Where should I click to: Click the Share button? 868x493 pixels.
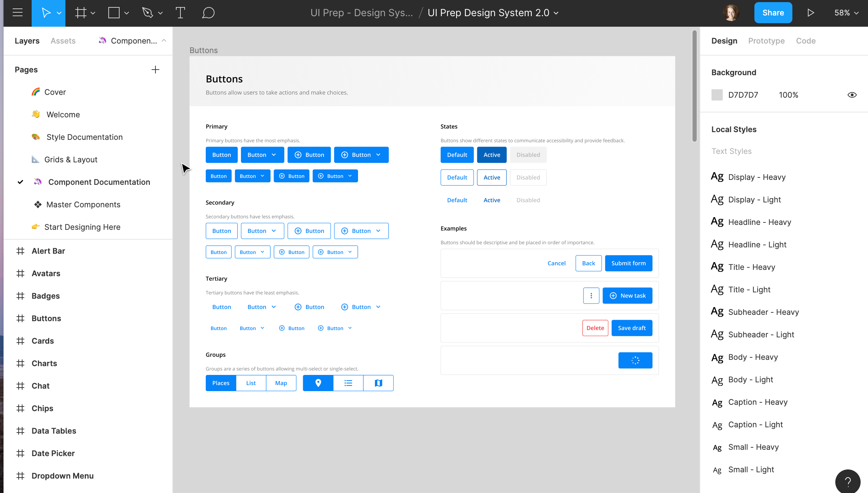[773, 12]
